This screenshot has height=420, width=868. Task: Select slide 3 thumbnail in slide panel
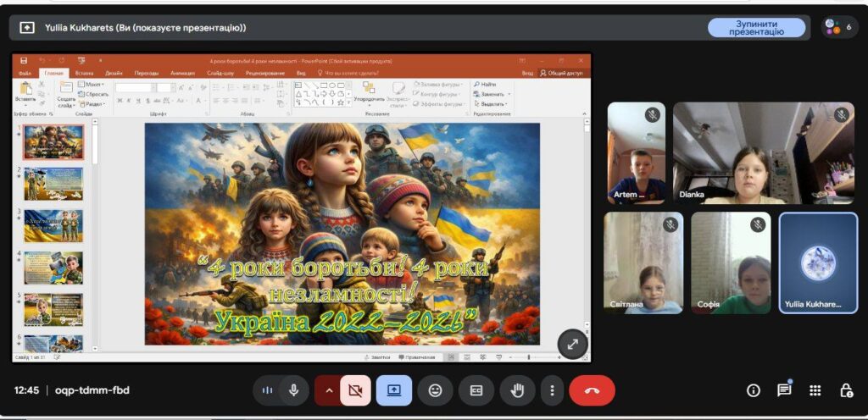click(x=53, y=226)
